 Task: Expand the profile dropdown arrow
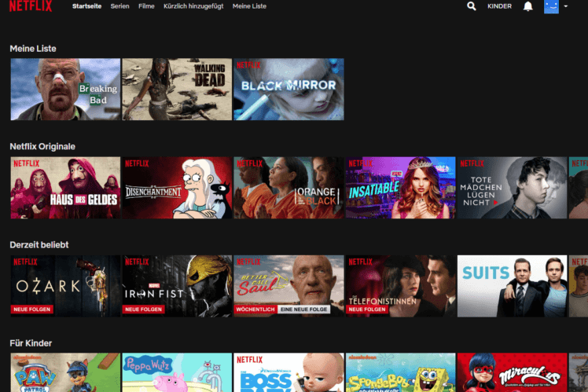tap(566, 6)
